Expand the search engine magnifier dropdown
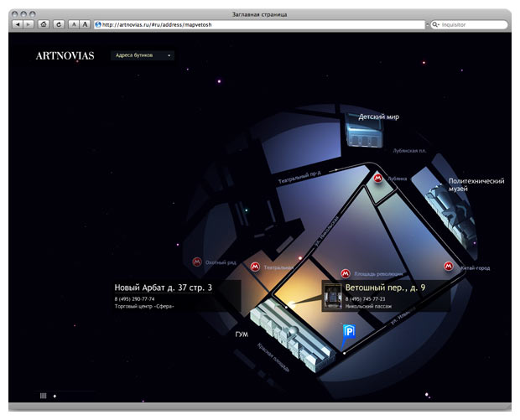 [x=434, y=25]
